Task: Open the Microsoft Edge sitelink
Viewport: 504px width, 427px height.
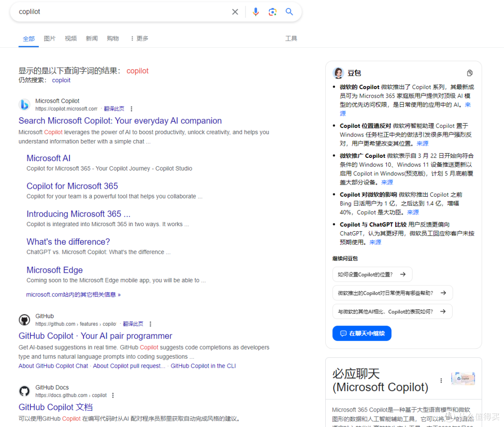Action: (x=55, y=270)
